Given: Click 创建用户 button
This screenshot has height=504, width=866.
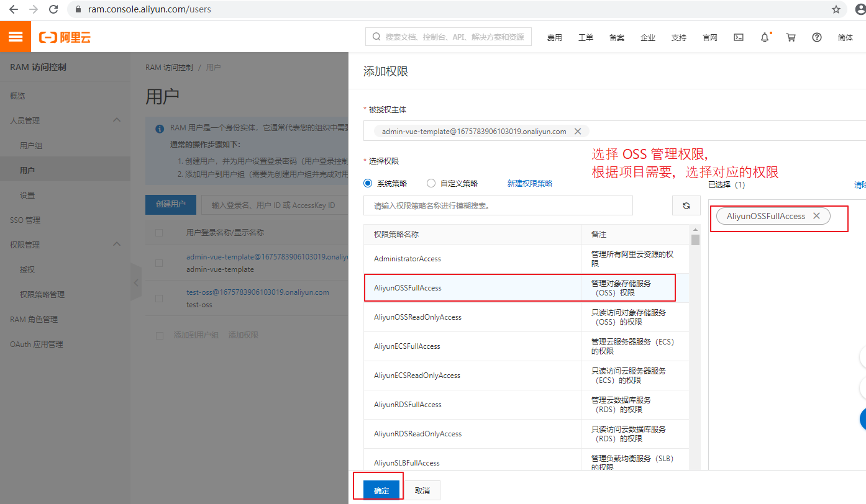Looking at the screenshot, I should point(171,205).
